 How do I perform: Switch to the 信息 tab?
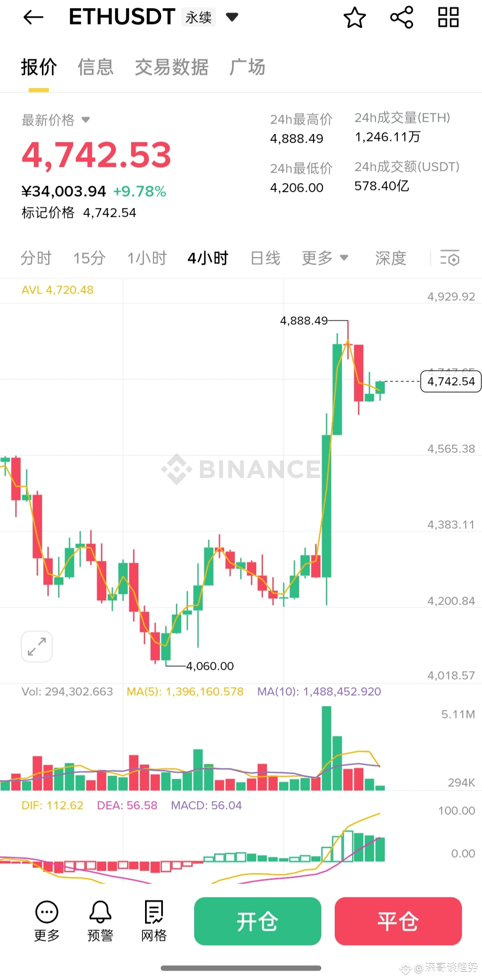point(96,67)
